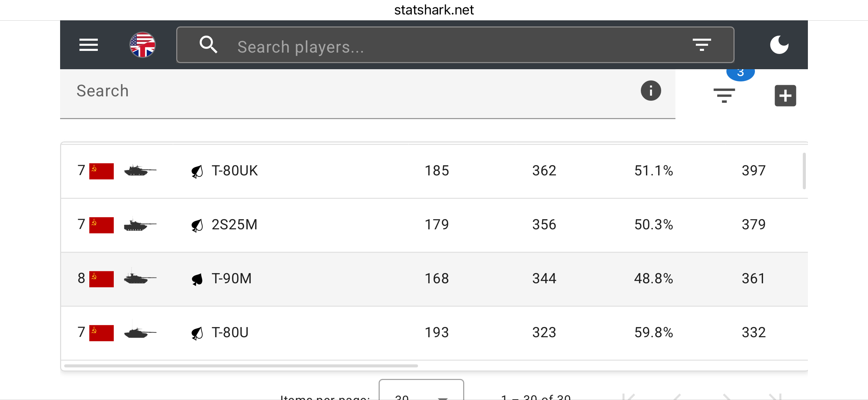Open the table filters with badge 3
868x400 pixels.
(724, 95)
